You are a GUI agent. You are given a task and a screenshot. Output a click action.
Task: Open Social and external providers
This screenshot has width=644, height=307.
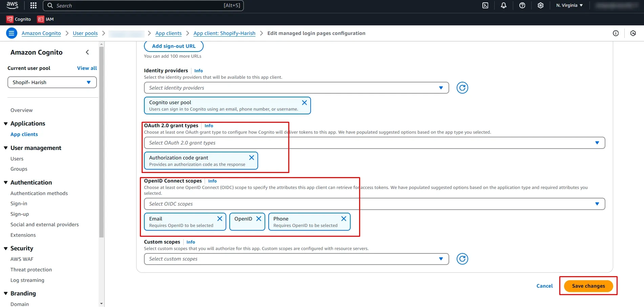click(x=44, y=225)
